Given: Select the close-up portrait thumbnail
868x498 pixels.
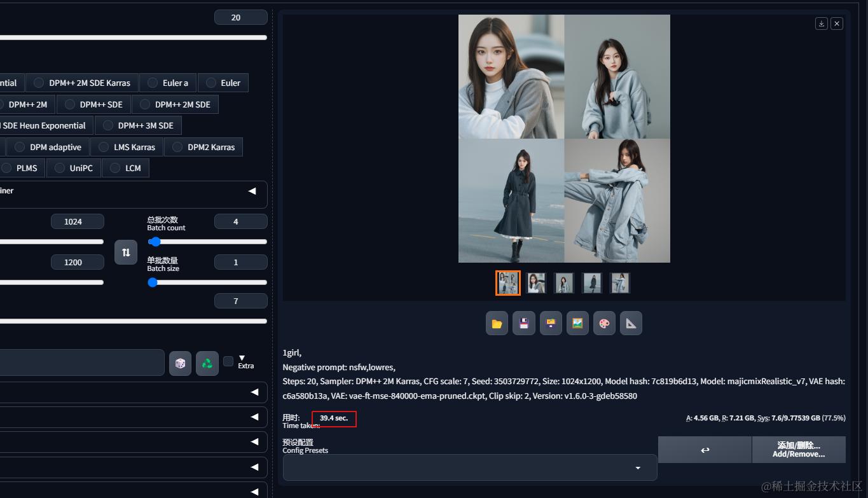Looking at the screenshot, I should click(536, 283).
